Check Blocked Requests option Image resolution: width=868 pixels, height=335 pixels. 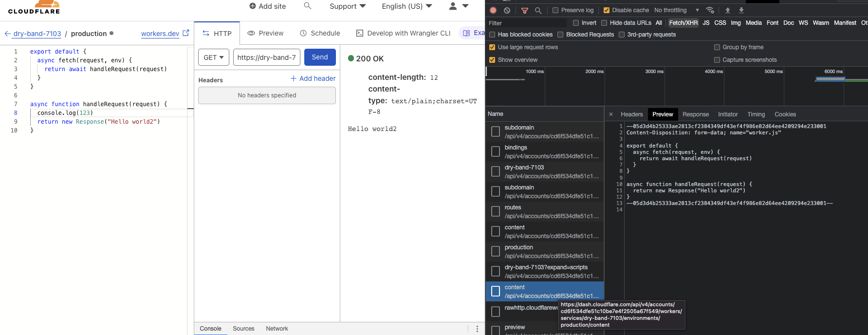(x=560, y=35)
